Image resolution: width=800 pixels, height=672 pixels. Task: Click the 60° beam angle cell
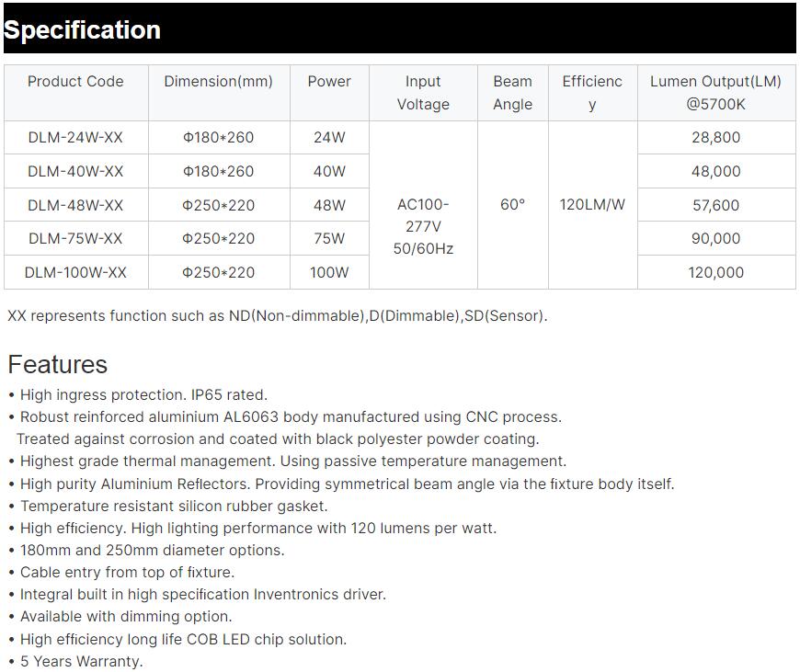click(512, 205)
